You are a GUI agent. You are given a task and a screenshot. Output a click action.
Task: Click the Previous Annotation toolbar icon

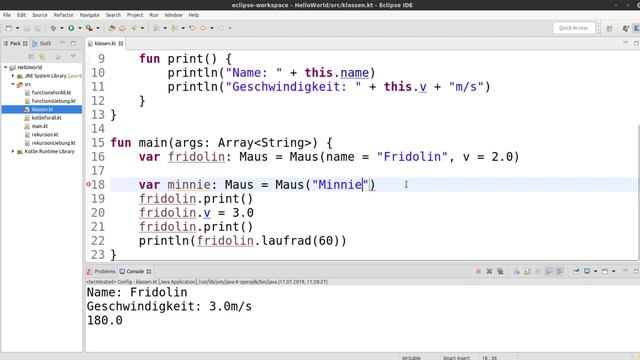click(x=174, y=28)
